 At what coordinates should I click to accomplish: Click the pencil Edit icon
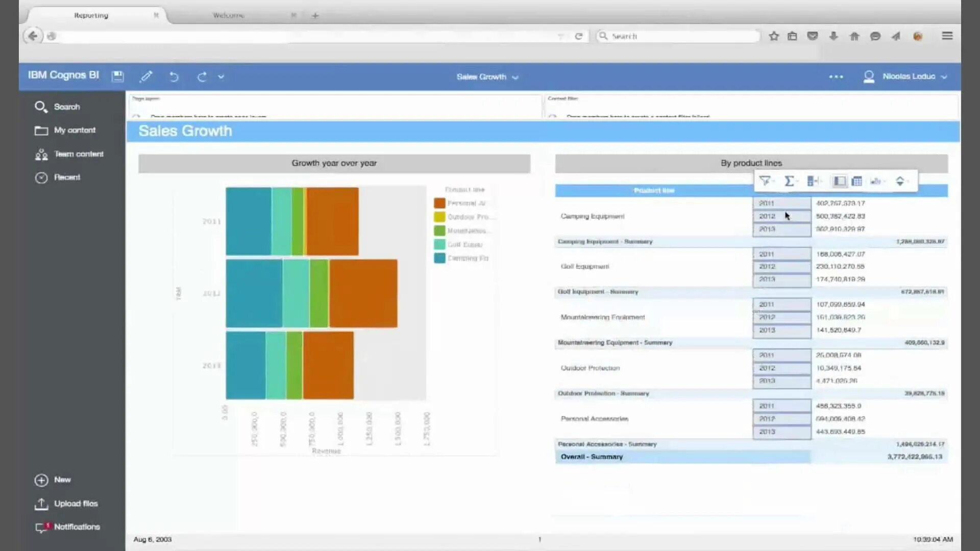(146, 77)
